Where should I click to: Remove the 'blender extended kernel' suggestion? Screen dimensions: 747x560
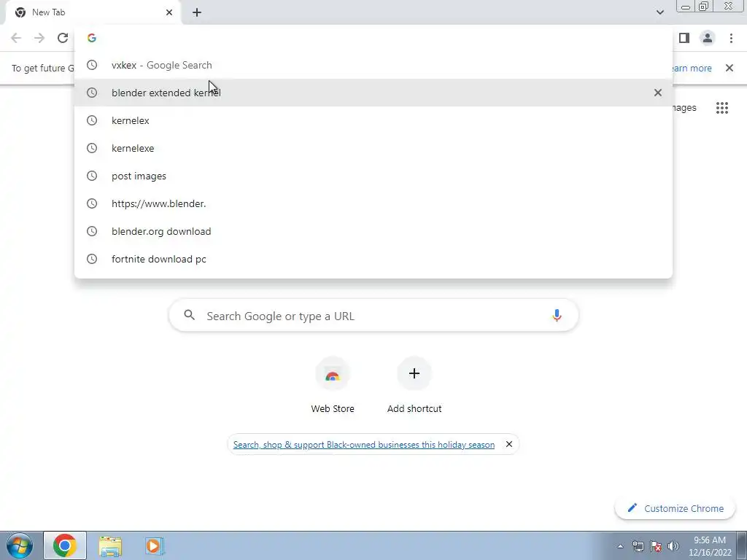(658, 93)
